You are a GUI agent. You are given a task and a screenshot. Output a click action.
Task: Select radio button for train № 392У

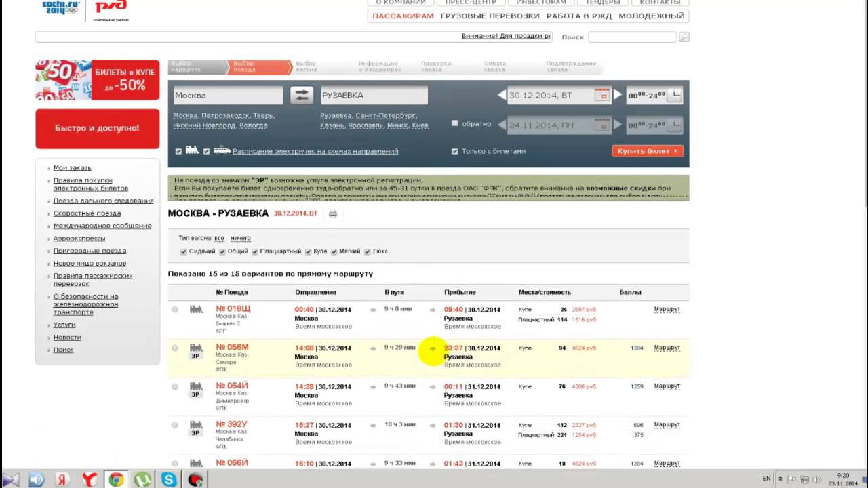pos(175,426)
